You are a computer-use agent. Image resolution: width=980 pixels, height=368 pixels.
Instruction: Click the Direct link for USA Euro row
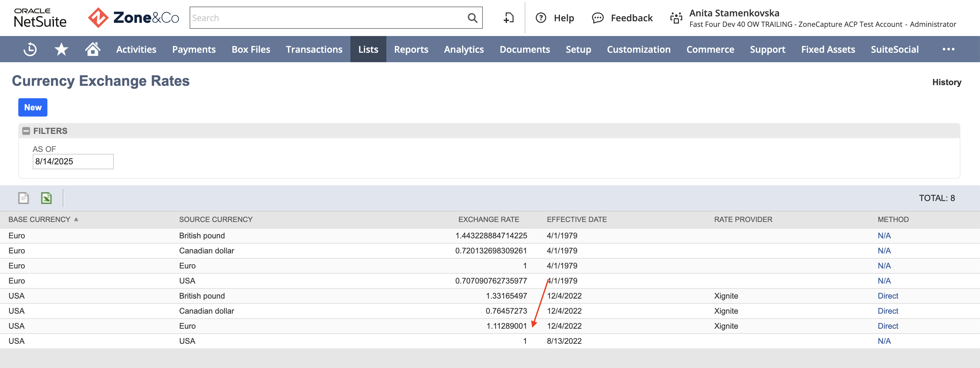click(x=887, y=326)
